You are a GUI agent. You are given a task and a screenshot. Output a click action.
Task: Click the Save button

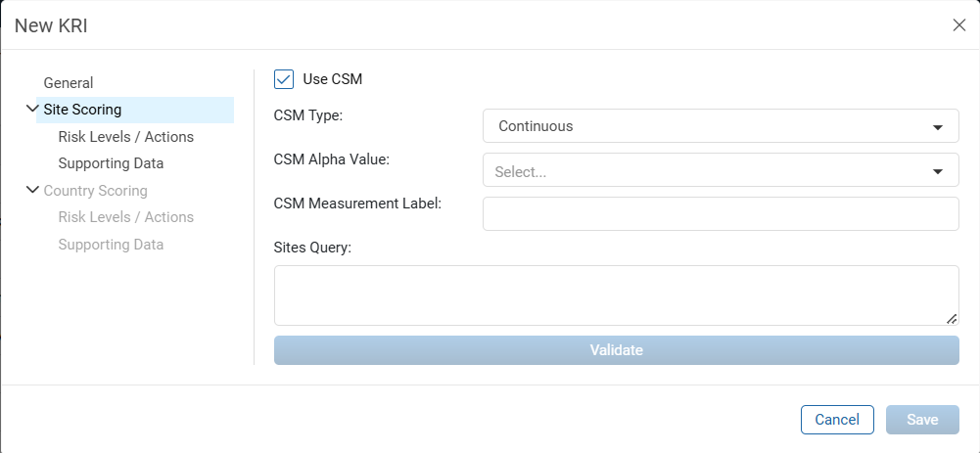pyautogui.click(x=922, y=420)
